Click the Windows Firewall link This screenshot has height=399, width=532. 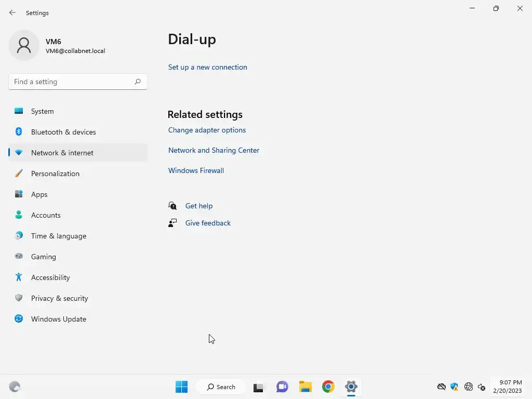[x=196, y=170]
